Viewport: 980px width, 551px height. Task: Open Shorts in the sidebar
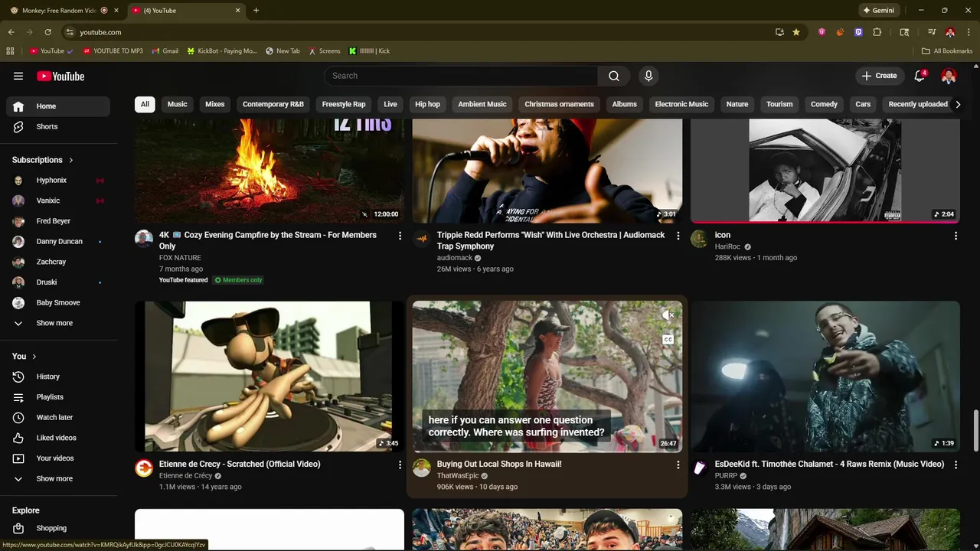58,127
